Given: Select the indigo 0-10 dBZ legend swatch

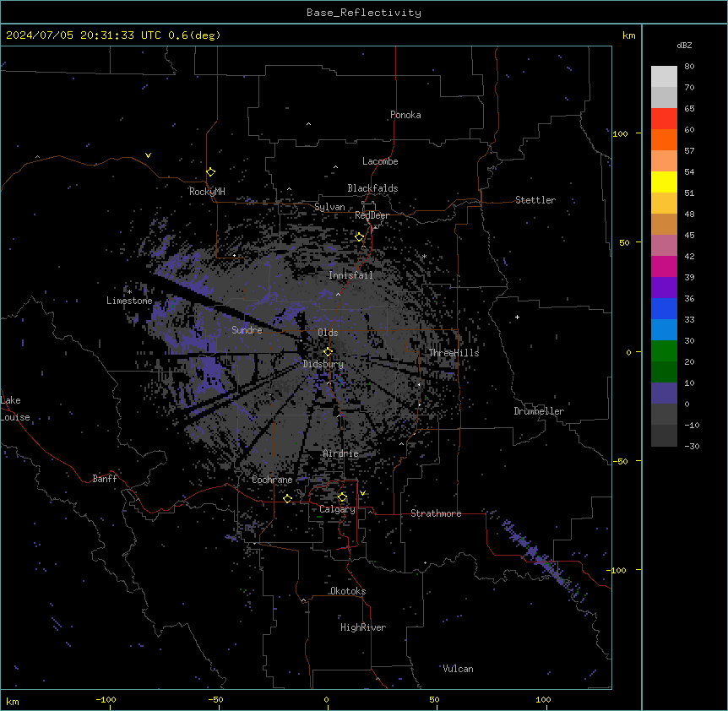Looking at the screenshot, I should pos(664,393).
